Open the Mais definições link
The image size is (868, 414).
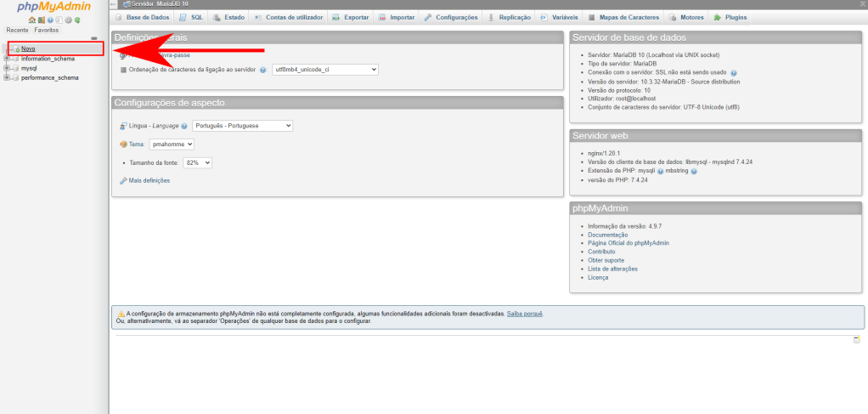(149, 180)
